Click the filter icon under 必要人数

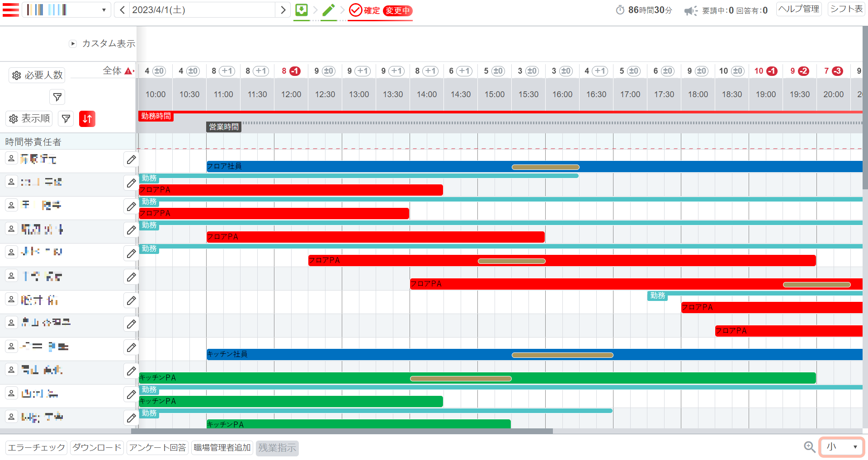tap(57, 97)
